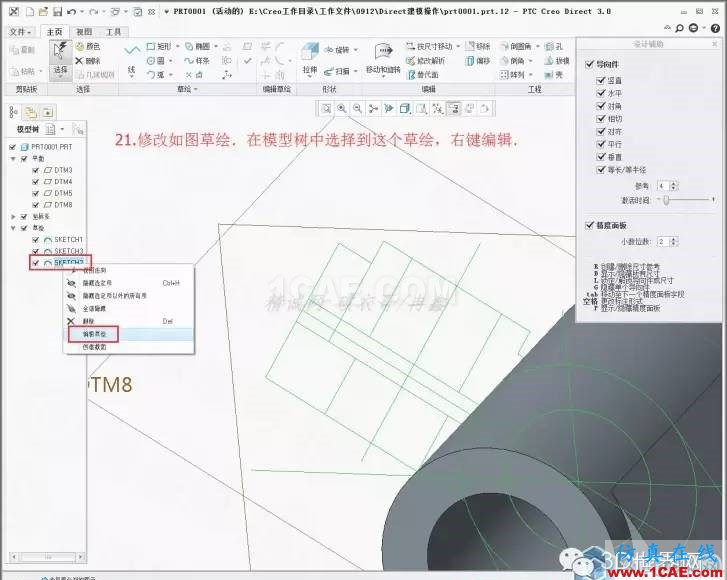Open the 阵列 pattern dropdown arrow
The height and width of the screenshot is (580, 727).
531,74
